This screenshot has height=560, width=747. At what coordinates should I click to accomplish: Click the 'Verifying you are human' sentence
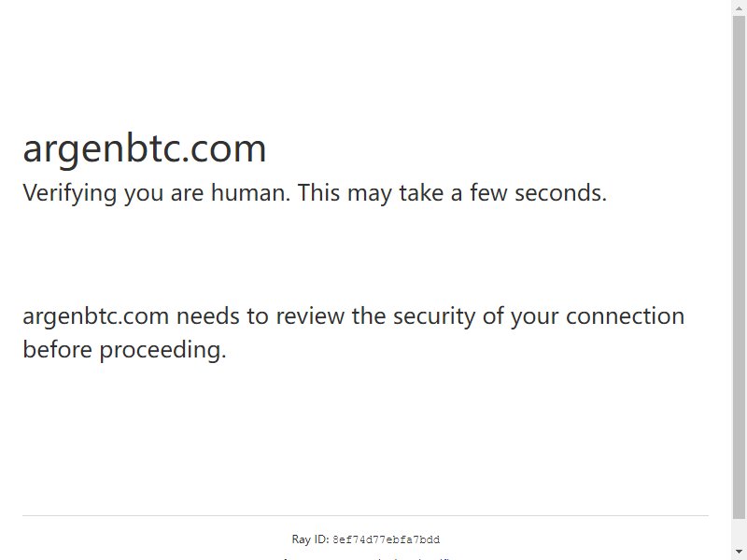(x=156, y=193)
